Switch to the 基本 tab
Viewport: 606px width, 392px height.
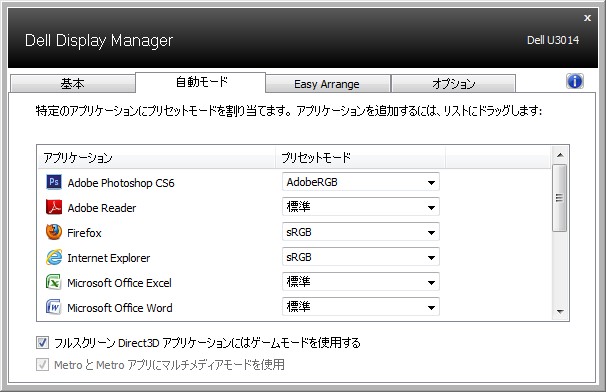[x=73, y=84]
